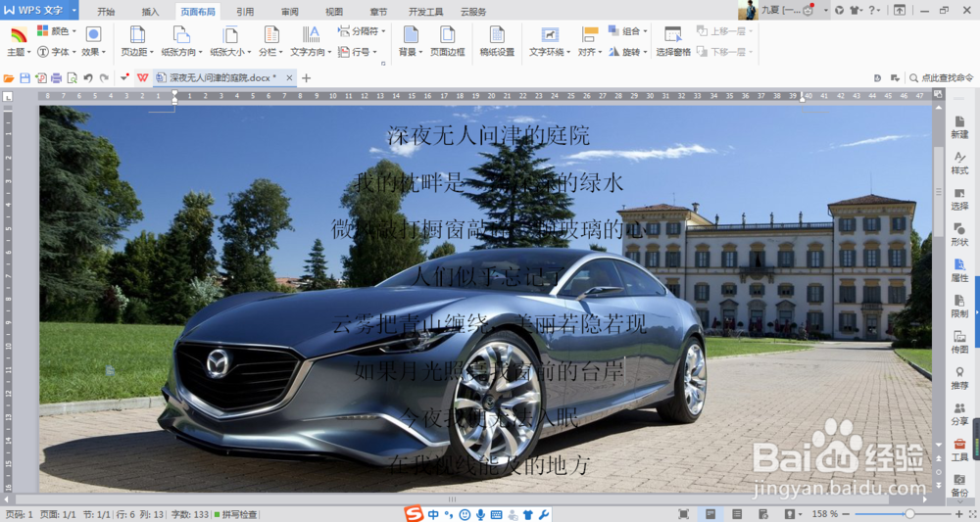
Task: Expand the WPS 文字 application menu arrow
Action: click(73, 11)
